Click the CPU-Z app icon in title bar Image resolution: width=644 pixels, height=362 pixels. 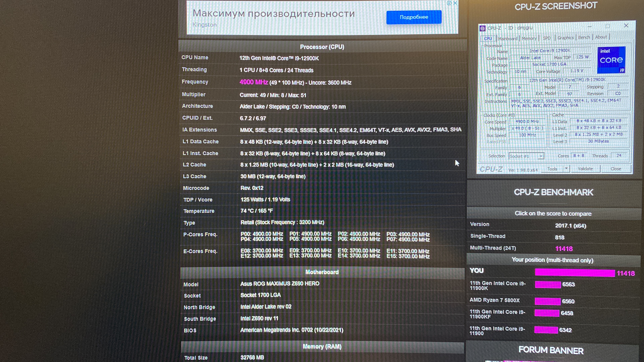pyautogui.click(x=482, y=28)
